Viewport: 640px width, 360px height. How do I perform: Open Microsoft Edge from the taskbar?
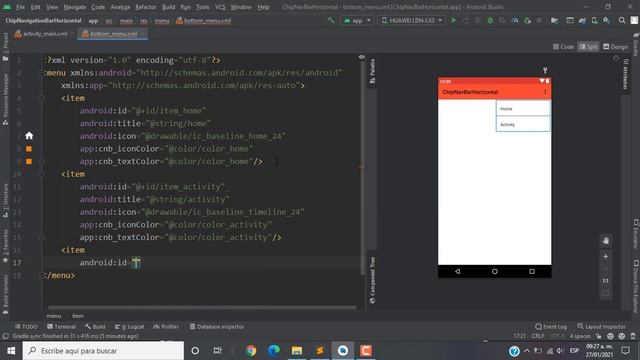pos(274,351)
